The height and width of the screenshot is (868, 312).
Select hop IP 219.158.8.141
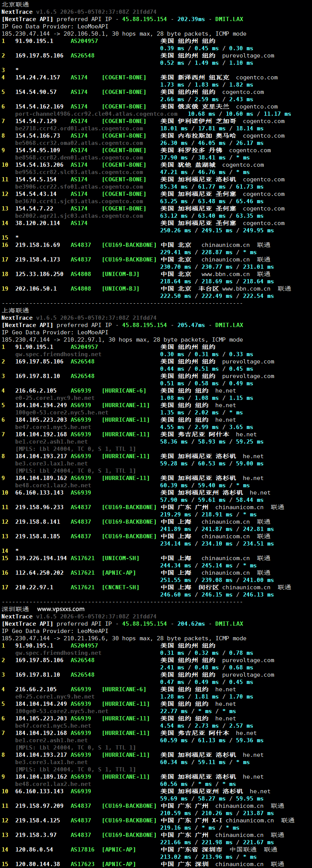pyautogui.click(x=38, y=522)
